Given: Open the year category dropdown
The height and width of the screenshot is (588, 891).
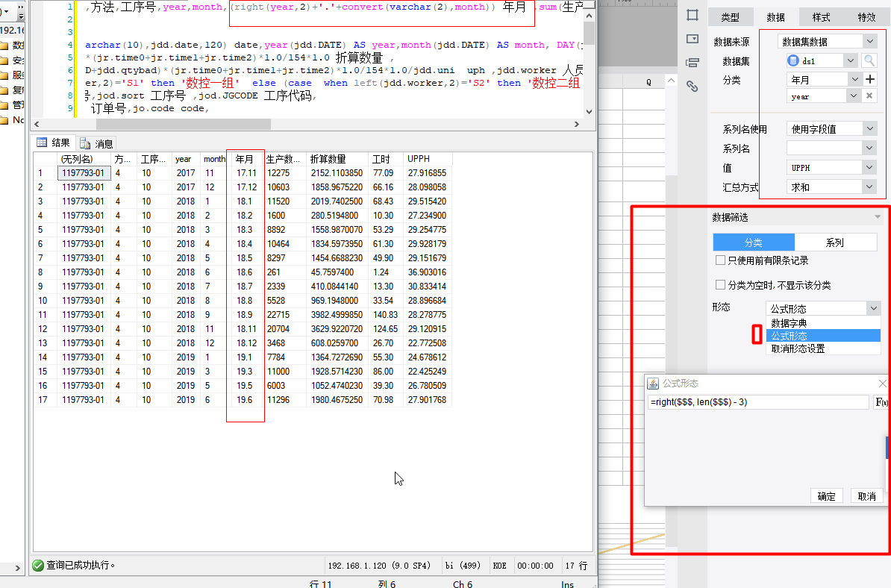Looking at the screenshot, I should point(854,96).
